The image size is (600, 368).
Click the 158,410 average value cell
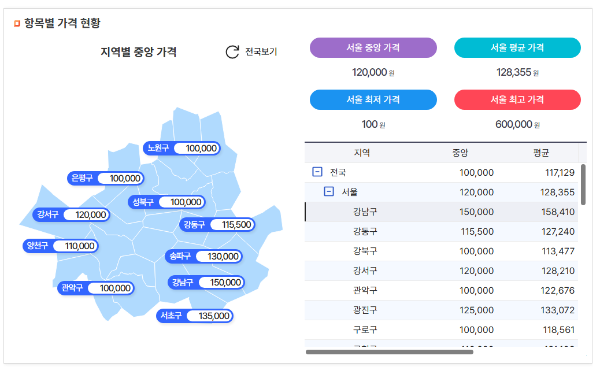click(x=558, y=212)
